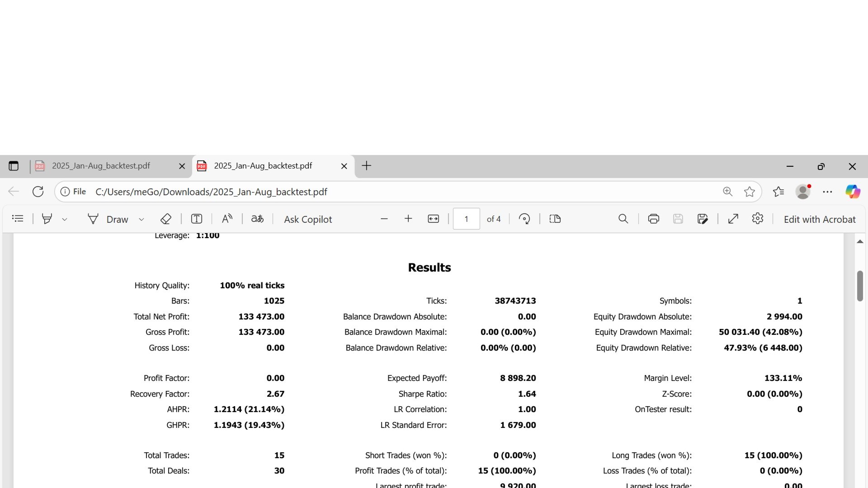Open the table of contents sidebar
Viewport: 868px width, 488px height.
point(18,219)
